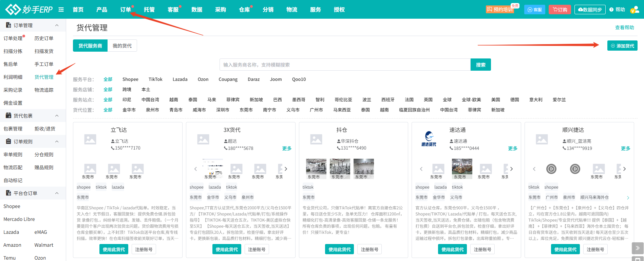Click next arrow in 顺兴捷达 image carousel
This screenshot has height=261, width=644.
pyautogui.click(x=624, y=169)
